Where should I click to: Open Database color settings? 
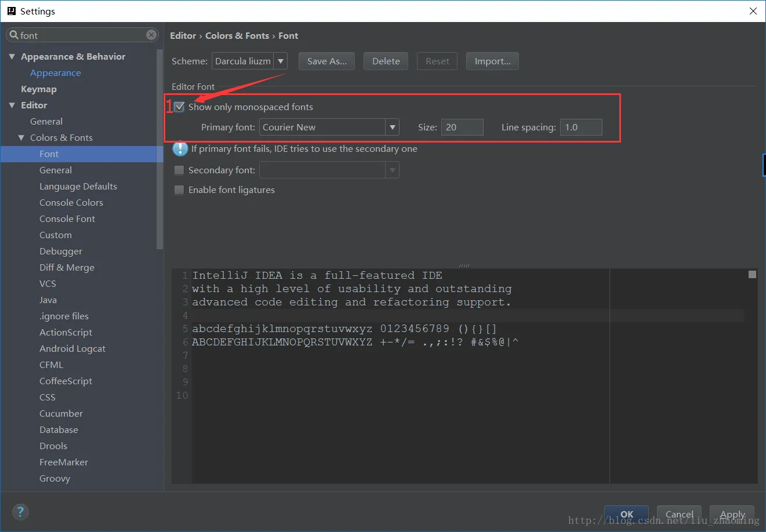pos(59,429)
